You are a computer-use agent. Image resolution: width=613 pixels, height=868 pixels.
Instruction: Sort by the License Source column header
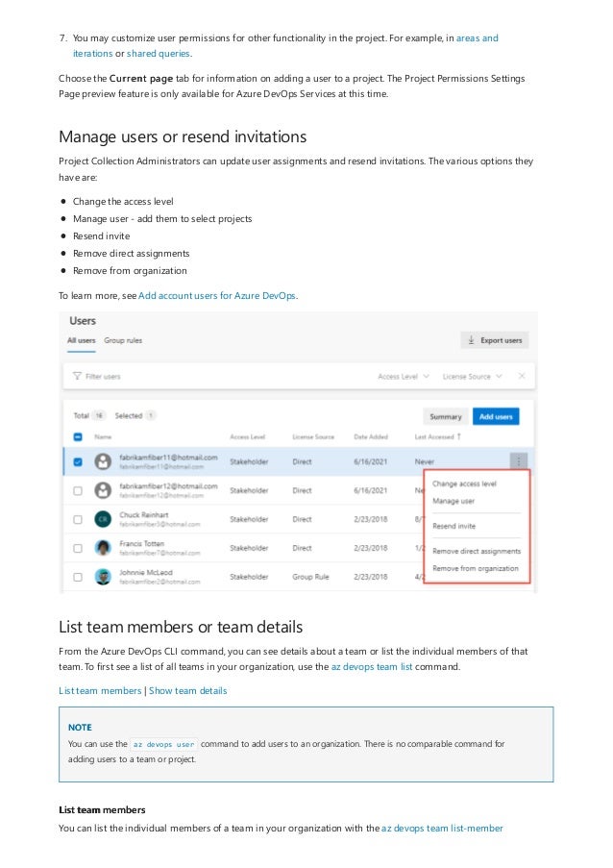313,436
